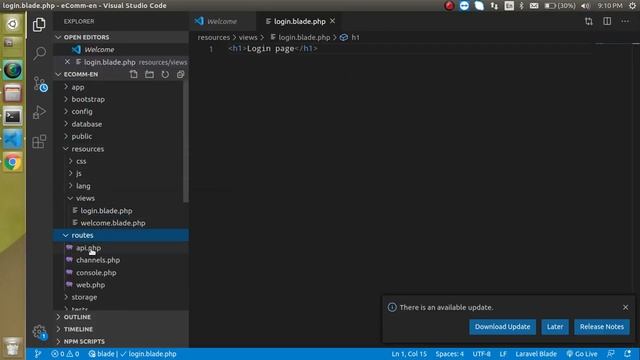640x360 pixels.
Task: Refresh the Explorer file tree
Action: click(165, 74)
